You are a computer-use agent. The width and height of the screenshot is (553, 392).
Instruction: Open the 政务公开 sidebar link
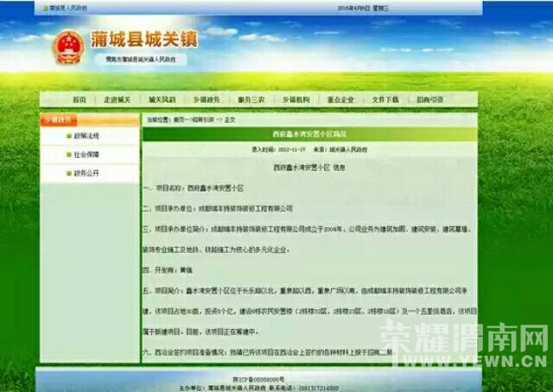coord(86,173)
